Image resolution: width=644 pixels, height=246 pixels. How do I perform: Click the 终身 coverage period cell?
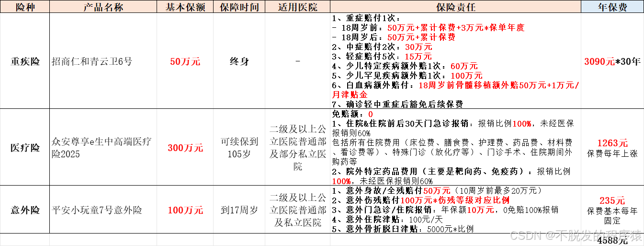239,61
